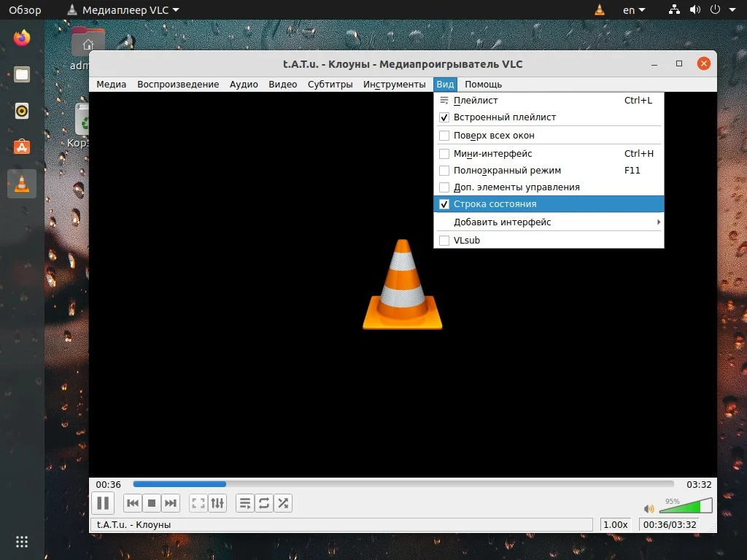Open extended settings via the equalizer icon
The image size is (747, 560).
tap(217, 502)
